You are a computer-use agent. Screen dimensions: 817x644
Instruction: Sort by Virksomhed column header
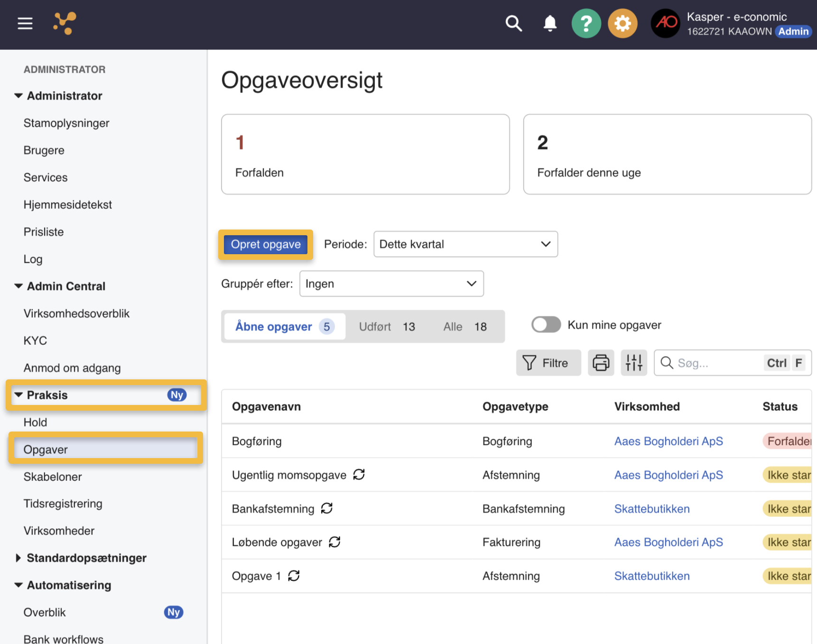pos(647,406)
